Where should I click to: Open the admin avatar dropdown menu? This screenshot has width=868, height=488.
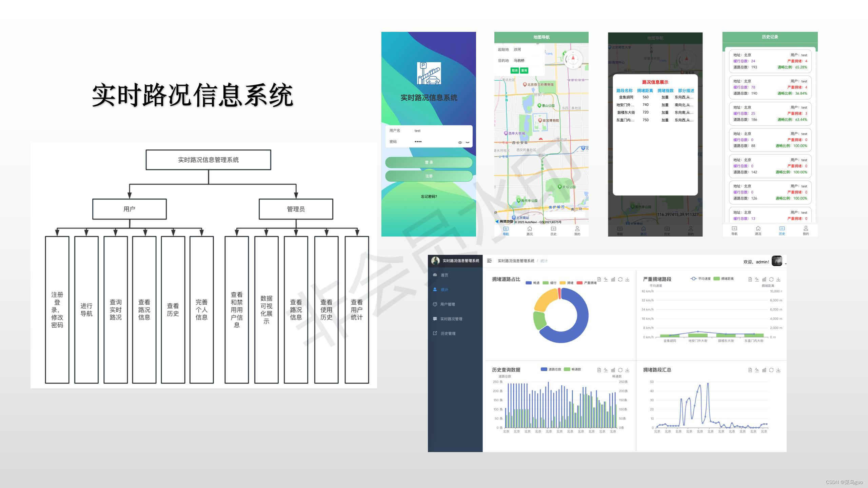click(777, 261)
